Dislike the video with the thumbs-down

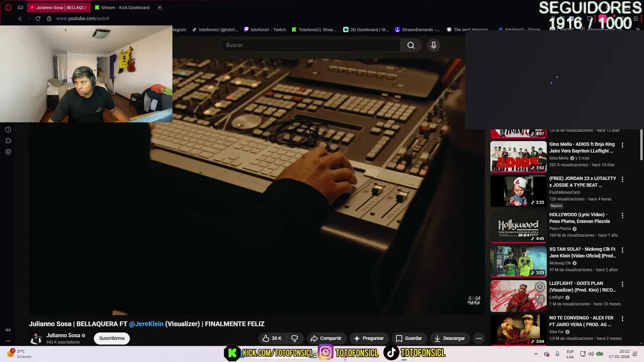(x=295, y=338)
